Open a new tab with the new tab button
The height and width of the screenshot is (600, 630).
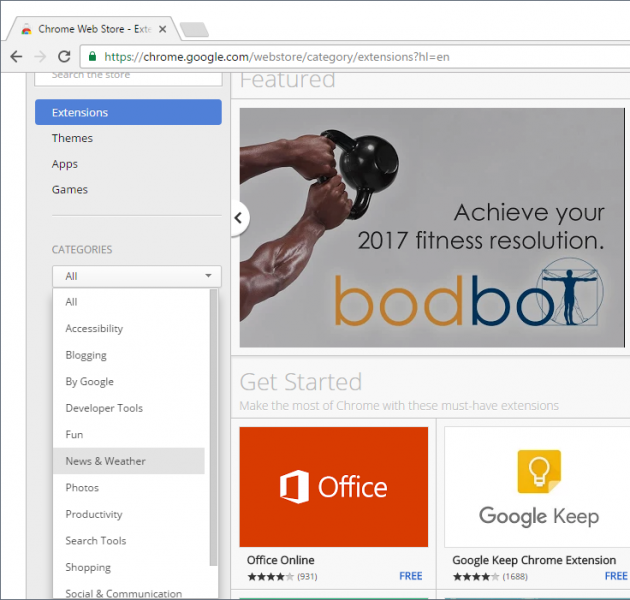click(x=194, y=30)
